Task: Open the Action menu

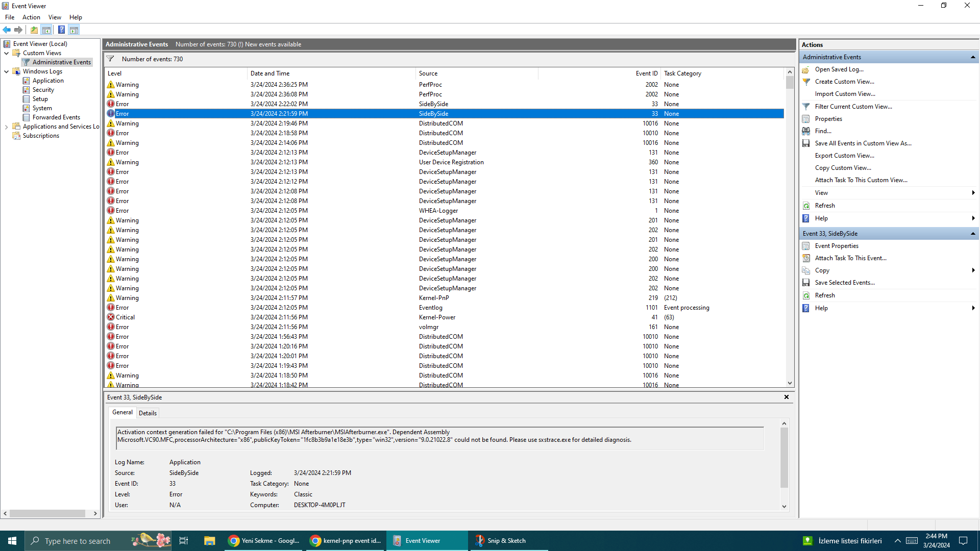Action: (x=31, y=17)
